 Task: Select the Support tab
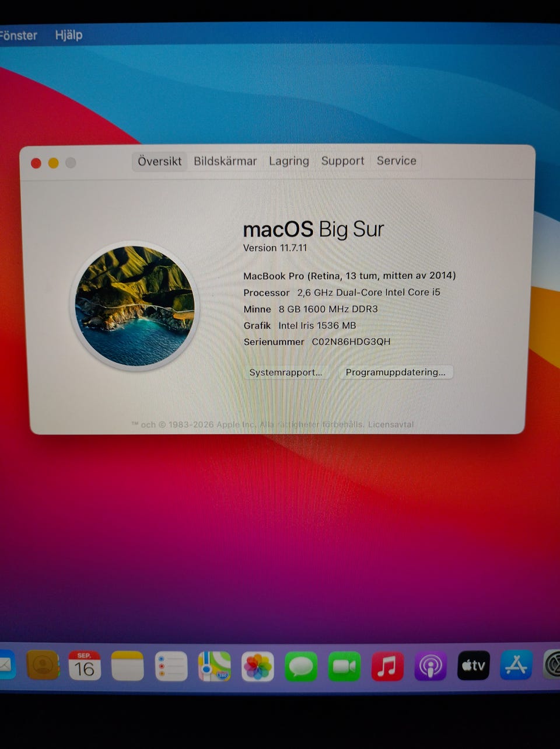tap(342, 161)
